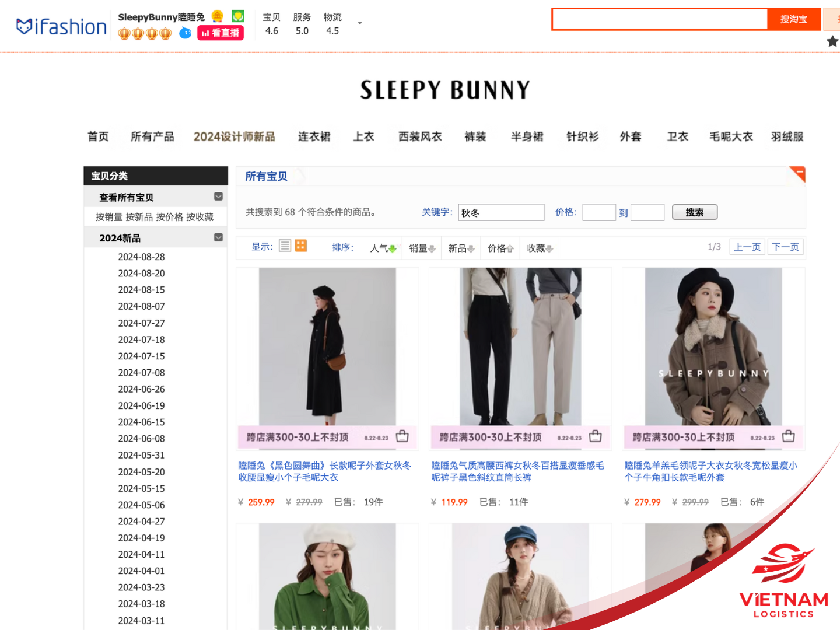This screenshot has height=630, width=840.
Task: Open the 裤装 navigation item
Action: point(475,136)
